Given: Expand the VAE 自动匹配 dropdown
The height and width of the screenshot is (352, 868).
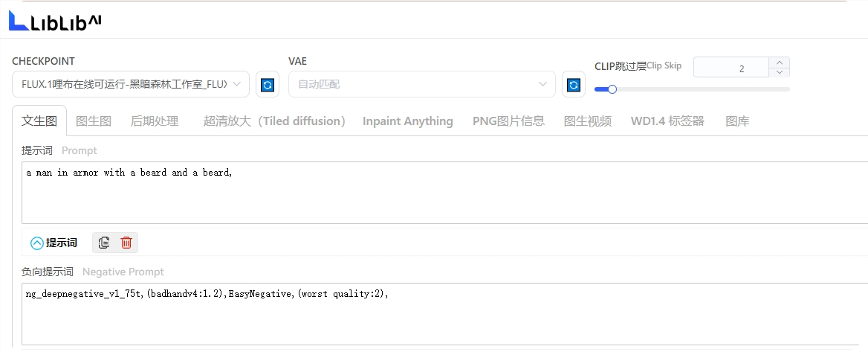Looking at the screenshot, I should tap(421, 85).
